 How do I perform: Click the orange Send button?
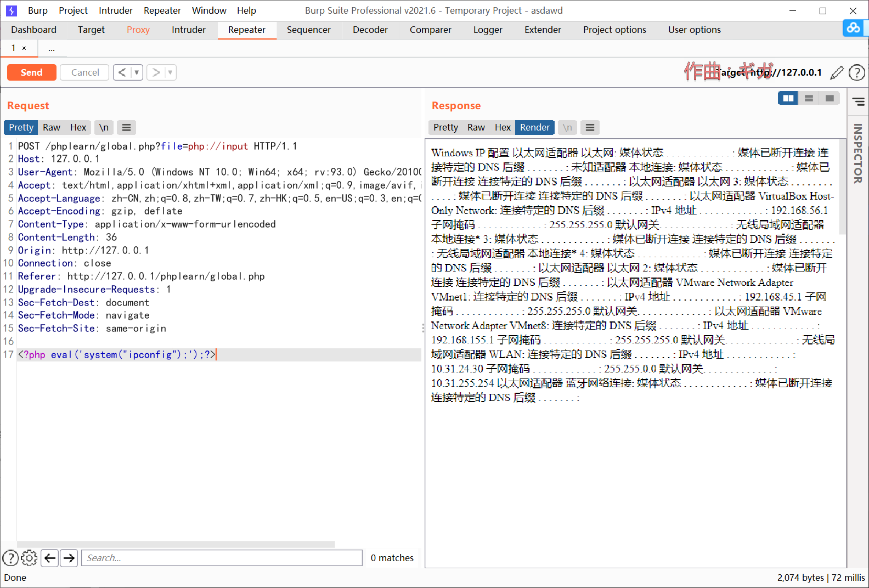[32, 72]
